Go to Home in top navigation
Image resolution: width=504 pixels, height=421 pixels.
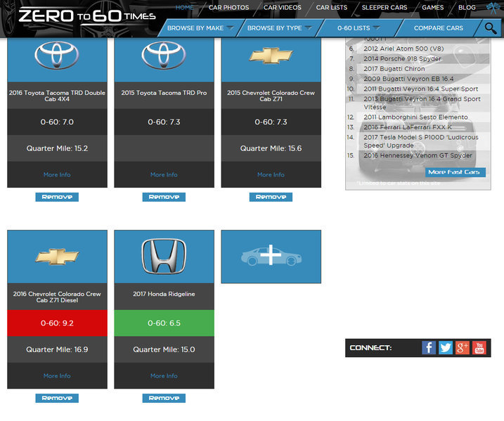pos(184,8)
